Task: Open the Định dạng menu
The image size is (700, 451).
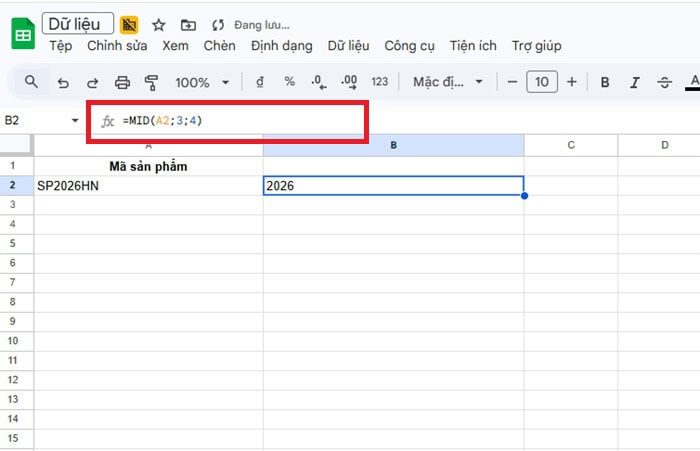Action: point(281,46)
